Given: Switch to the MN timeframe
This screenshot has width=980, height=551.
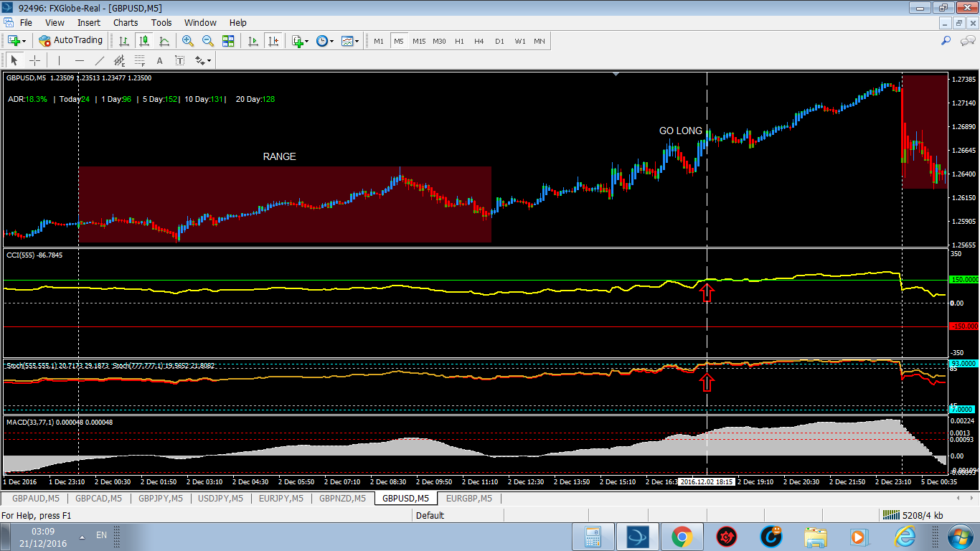Looking at the screenshot, I should tap(540, 41).
